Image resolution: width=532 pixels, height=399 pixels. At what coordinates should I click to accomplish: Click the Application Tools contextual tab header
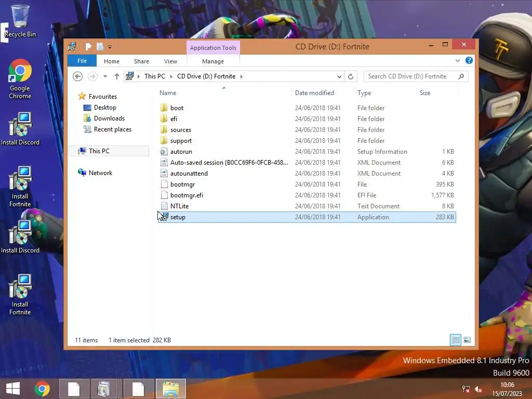[x=213, y=47]
